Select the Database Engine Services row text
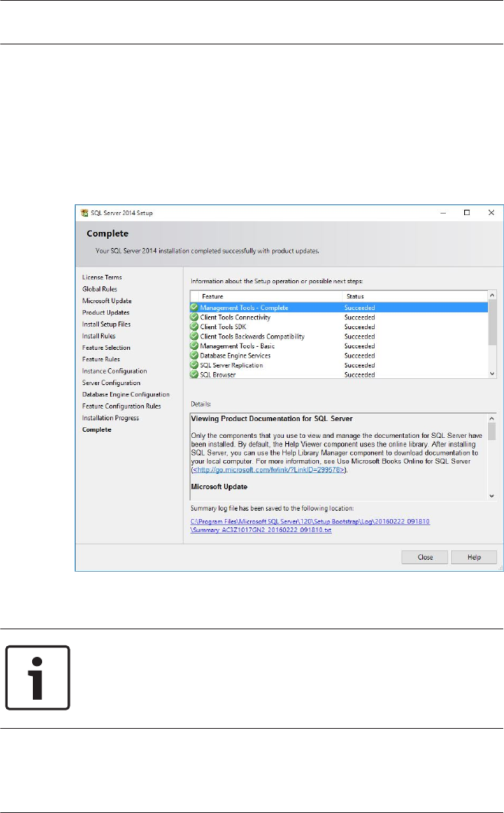 coord(235,356)
